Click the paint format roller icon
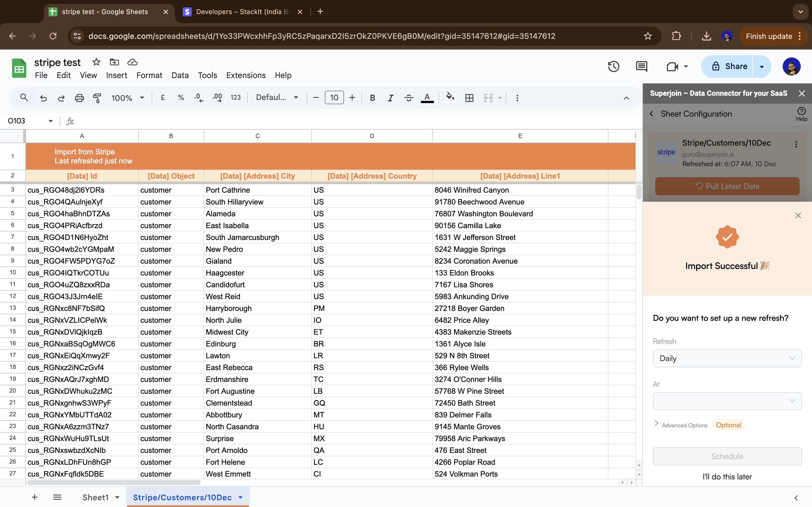Image resolution: width=812 pixels, height=507 pixels. (97, 98)
